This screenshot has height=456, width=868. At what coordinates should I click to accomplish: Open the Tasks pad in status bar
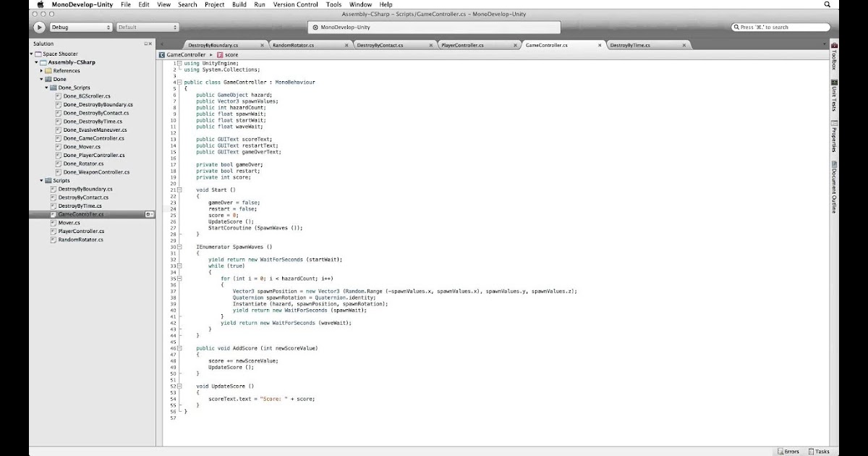click(818, 451)
